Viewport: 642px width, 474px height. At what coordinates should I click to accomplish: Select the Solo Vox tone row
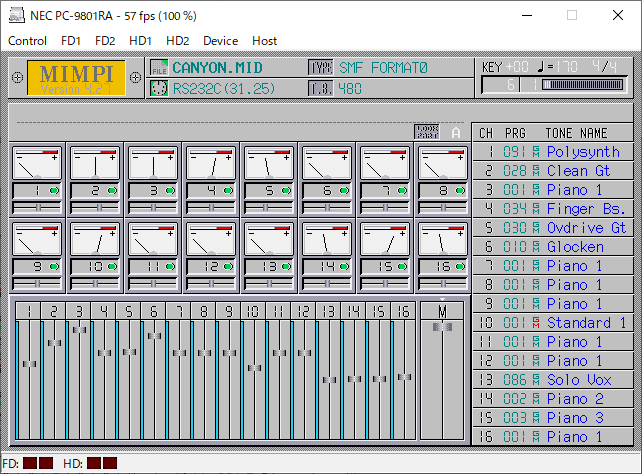point(553,380)
